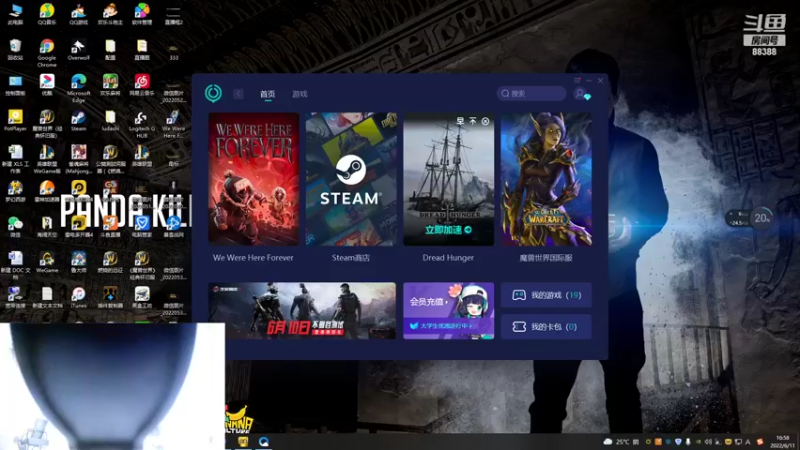Select the ludashi folder on desktop
Viewport: 800px width, 450px height.
(110, 120)
